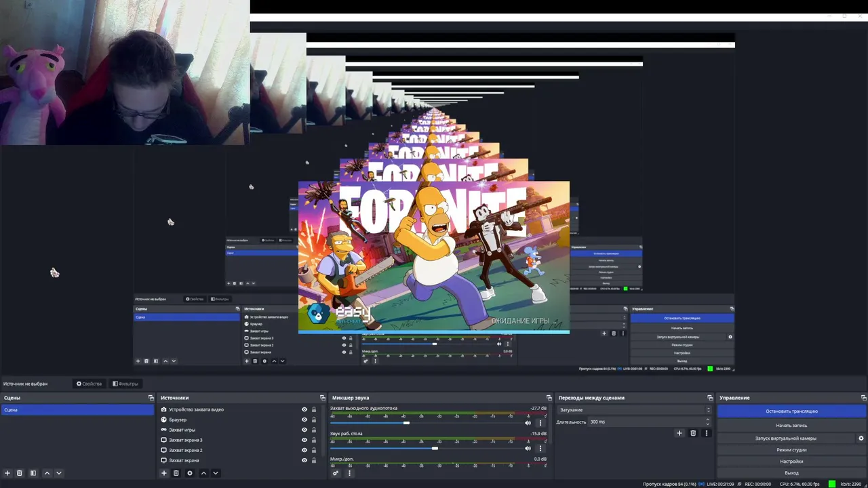Image resolution: width=868 pixels, height=488 pixels.
Task: Lock the Захват экрана 3 source
Action: 314,440
